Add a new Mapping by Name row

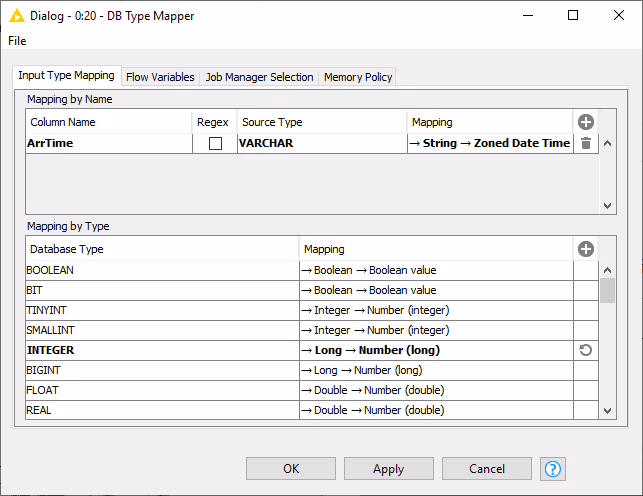[x=586, y=122]
